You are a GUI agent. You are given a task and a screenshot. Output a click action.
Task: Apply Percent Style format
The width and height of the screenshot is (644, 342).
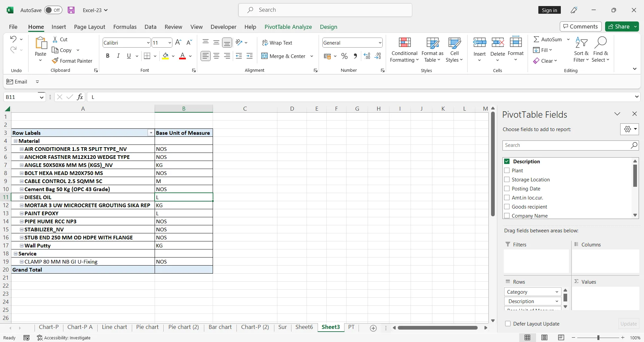click(x=344, y=56)
